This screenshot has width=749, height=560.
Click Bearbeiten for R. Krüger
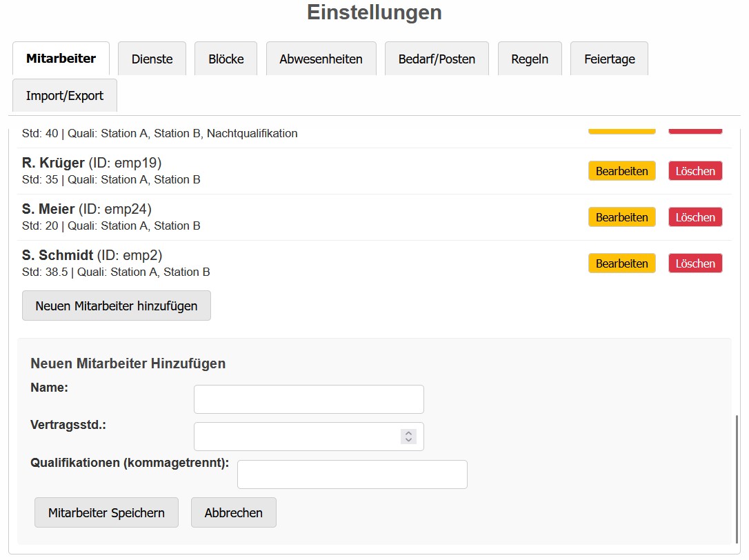621,171
